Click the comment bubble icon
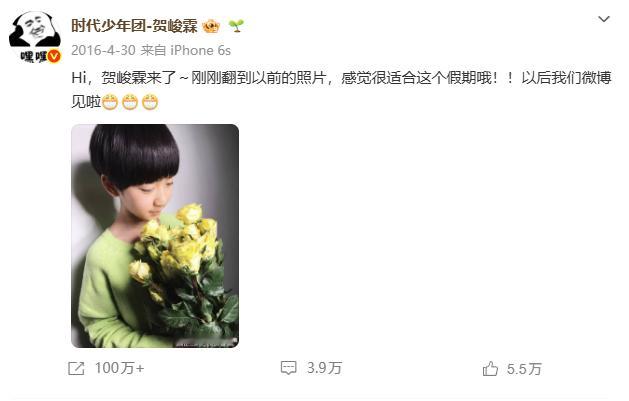The height and width of the screenshot is (401, 629). tap(288, 368)
